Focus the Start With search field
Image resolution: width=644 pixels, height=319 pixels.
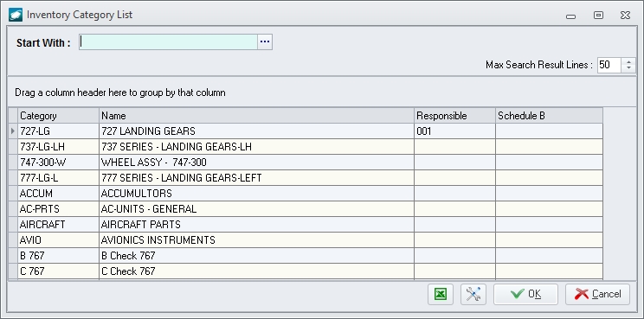(x=169, y=41)
